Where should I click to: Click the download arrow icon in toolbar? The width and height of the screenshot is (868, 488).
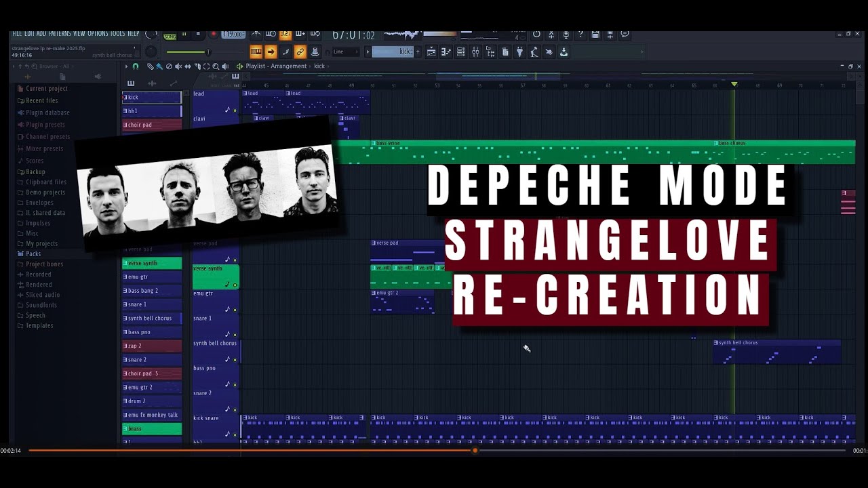564,52
